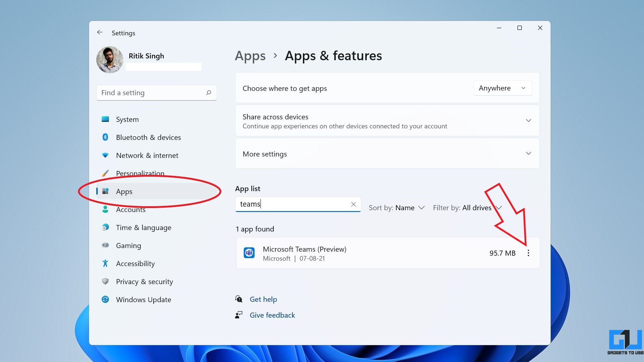Image resolution: width=644 pixels, height=362 pixels.
Task: Maximize the Settings window
Action: [x=520, y=28]
